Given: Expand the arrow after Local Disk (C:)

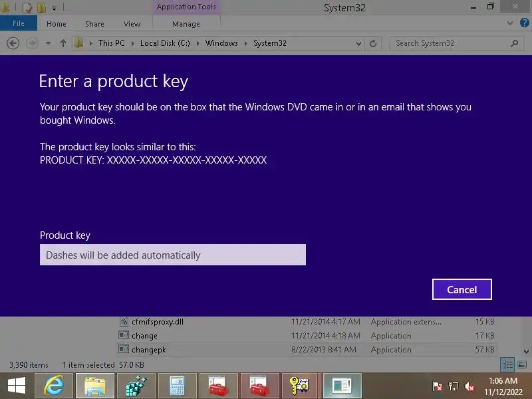Looking at the screenshot, I should pos(198,43).
